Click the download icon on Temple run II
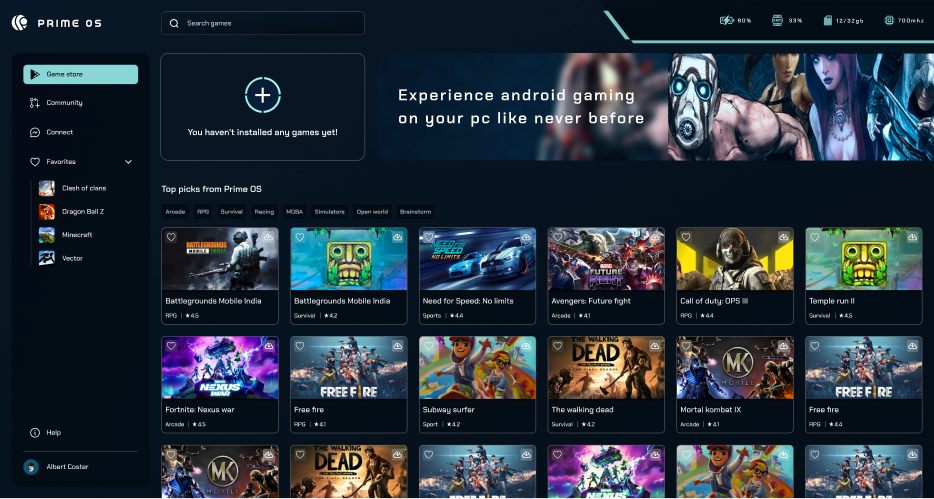 click(x=913, y=237)
